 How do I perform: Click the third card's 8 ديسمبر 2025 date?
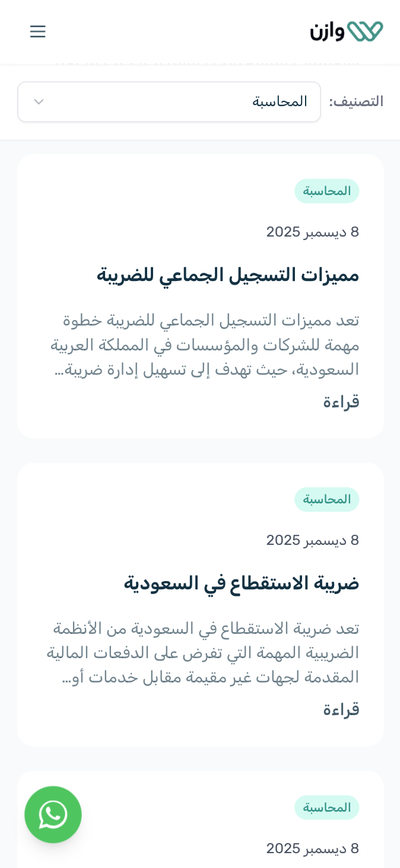[x=313, y=848]
